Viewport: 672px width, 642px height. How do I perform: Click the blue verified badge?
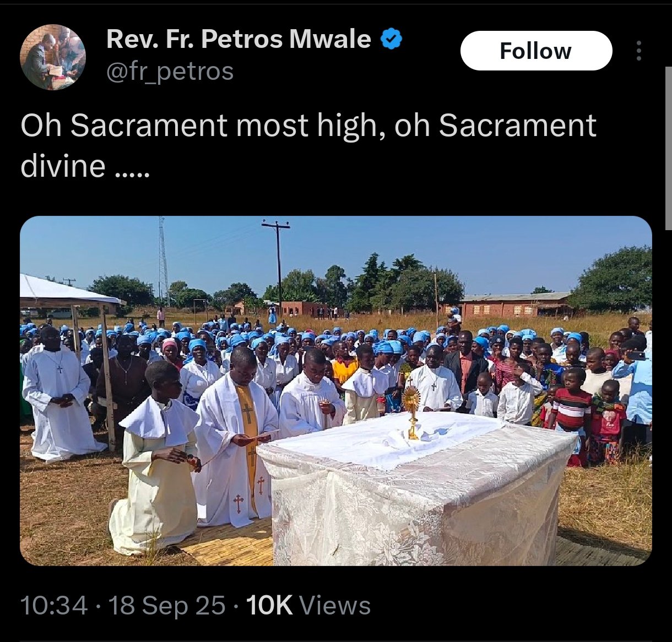(391, 40)
